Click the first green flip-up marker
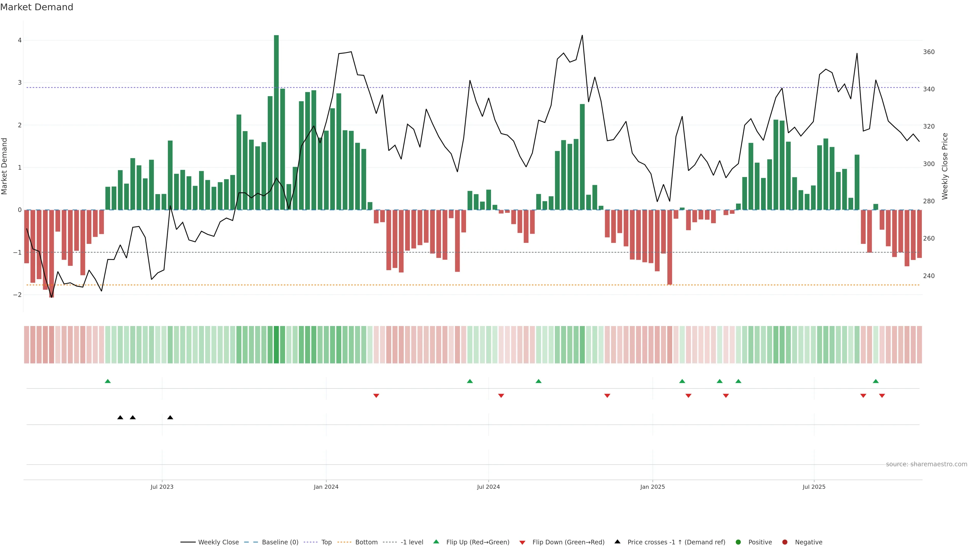Screen dimensions: 980x551 pyautogui.click(x=108, y=381)
